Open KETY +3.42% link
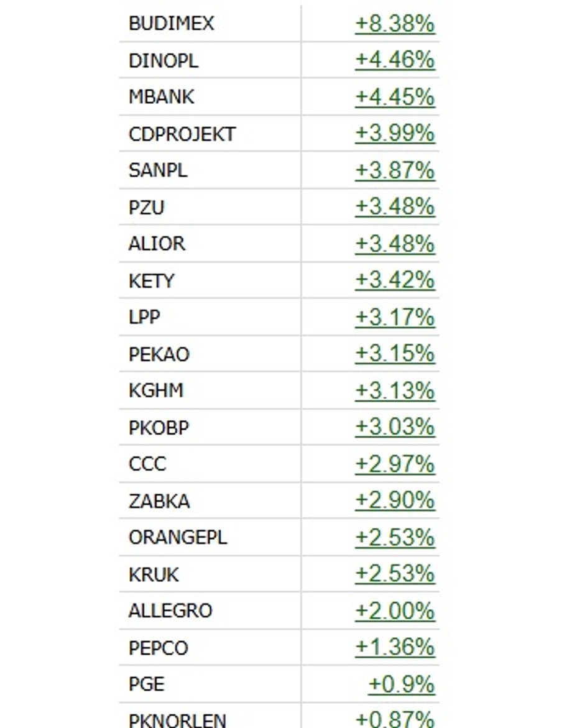The width and height of the screenshot is (572, 728). tap(395, 280)
